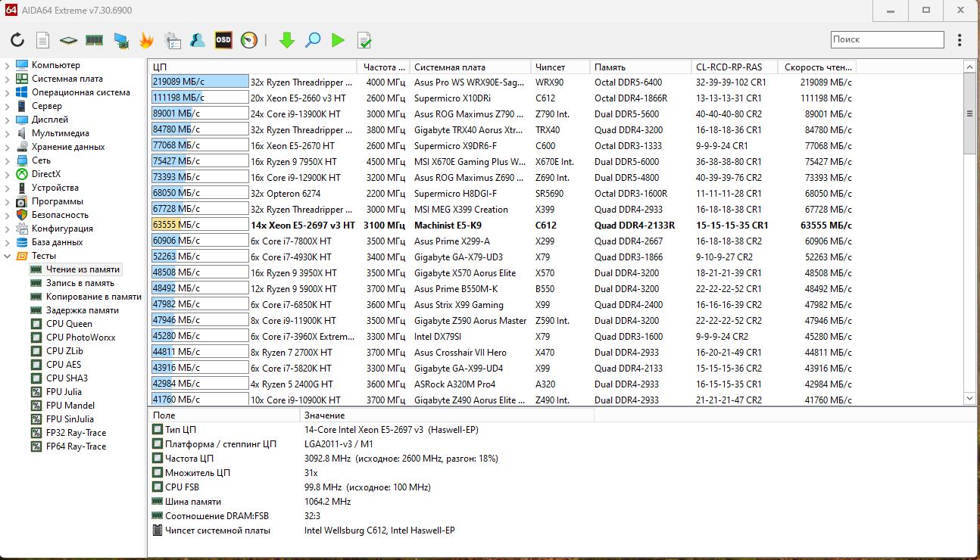980x560 pixels.
Task: Click the results list scroll down arrow
Action: point(969,398)
